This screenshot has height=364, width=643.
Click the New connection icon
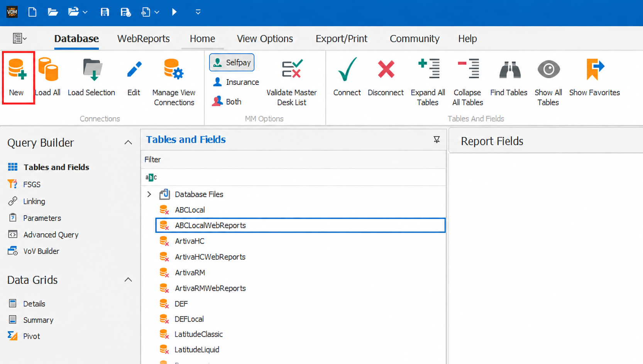(17, 69)
